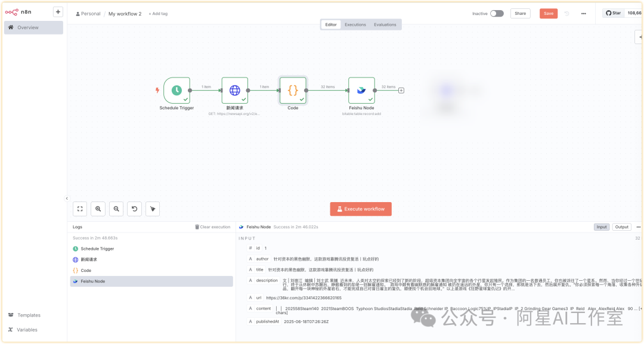This screenshot has height=344, width=644.
Task: Select the 新闻请求 HTTP request node
Action: tap(235, 90)
